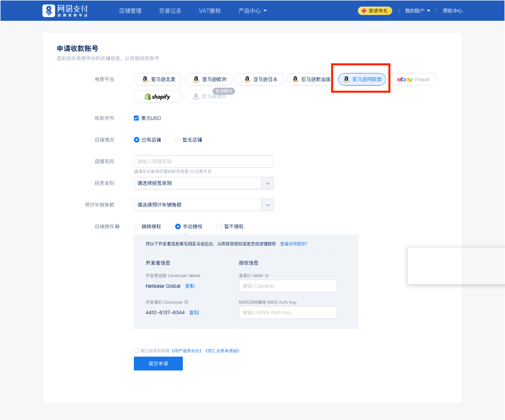Viewport: 505px width, 420px height.
Task: Enable the 美元USD currency checkbox
Action: coord(136,118)
